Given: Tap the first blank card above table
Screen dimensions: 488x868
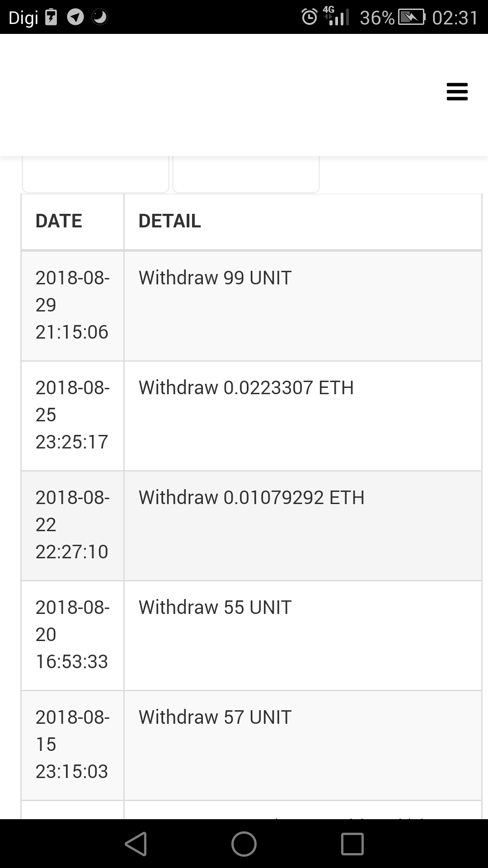Looking at the screenshot, I should 95,175.
